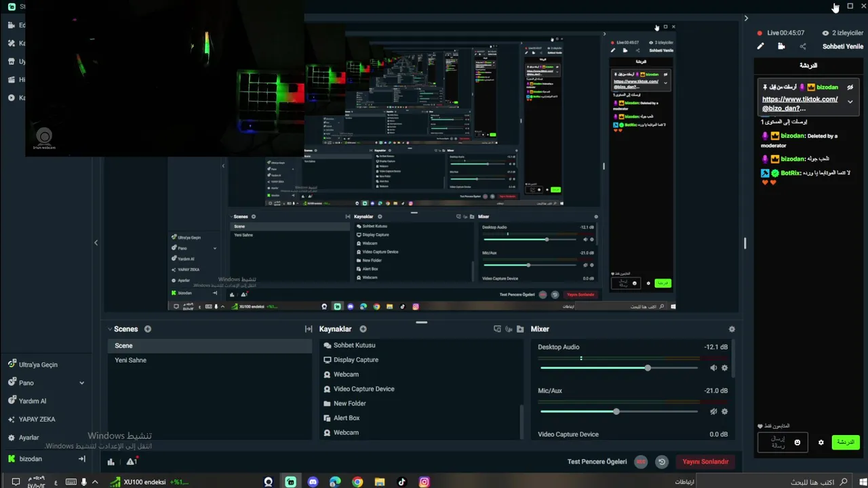Open Ultra'ya Geçin sidebar item

(x=38, y=365)
